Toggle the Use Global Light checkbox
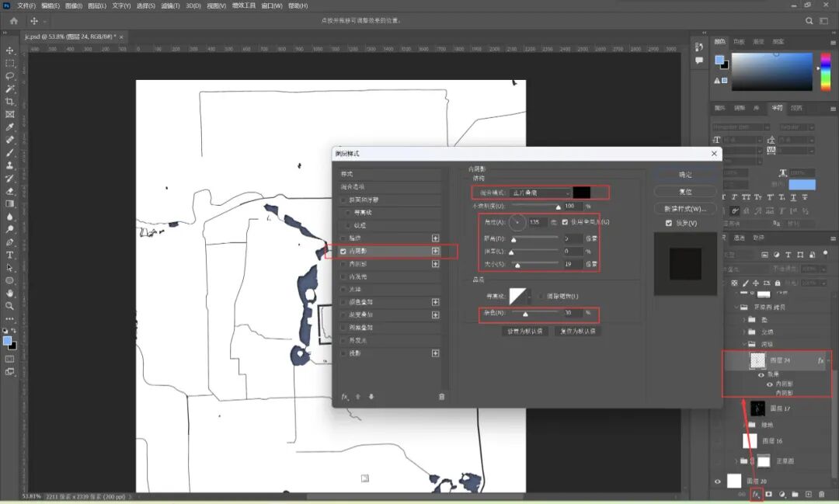839x504 pixels. click(565, 222)
